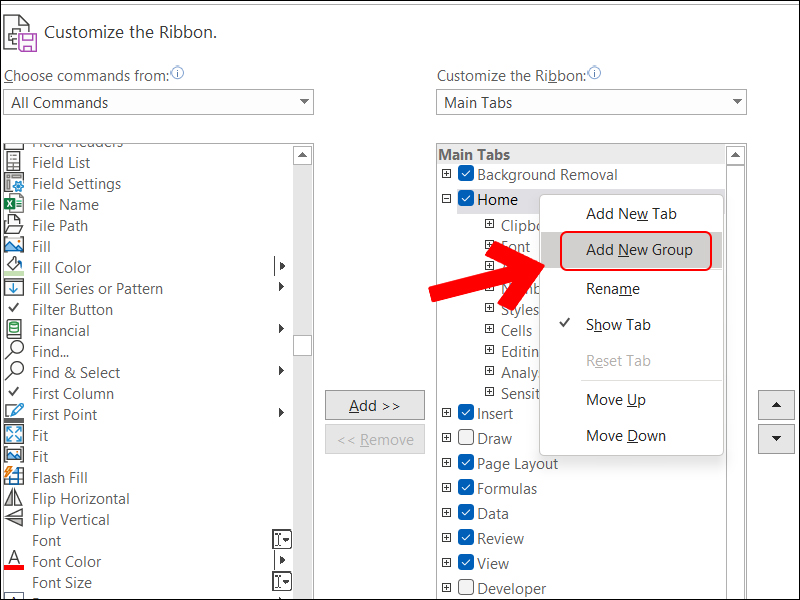Expand the Insert tab tree node
Image resolution: width=800 pixels, height=600 pixels.
(447, 413)
